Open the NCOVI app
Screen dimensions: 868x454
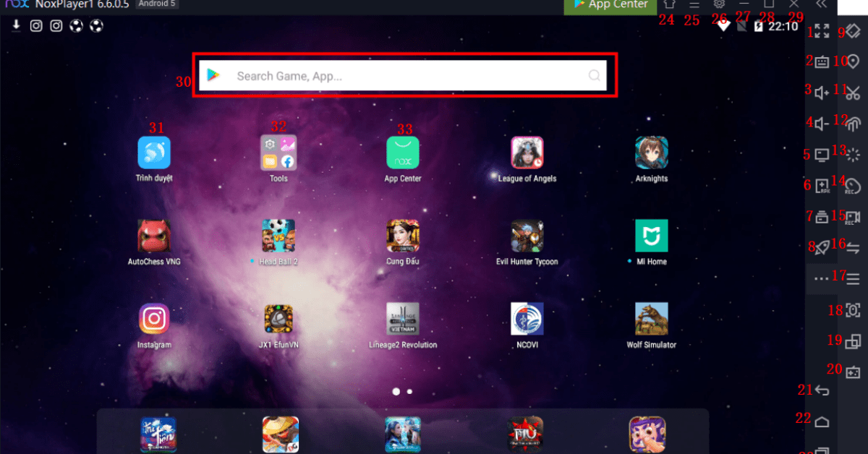pos(527,319)
